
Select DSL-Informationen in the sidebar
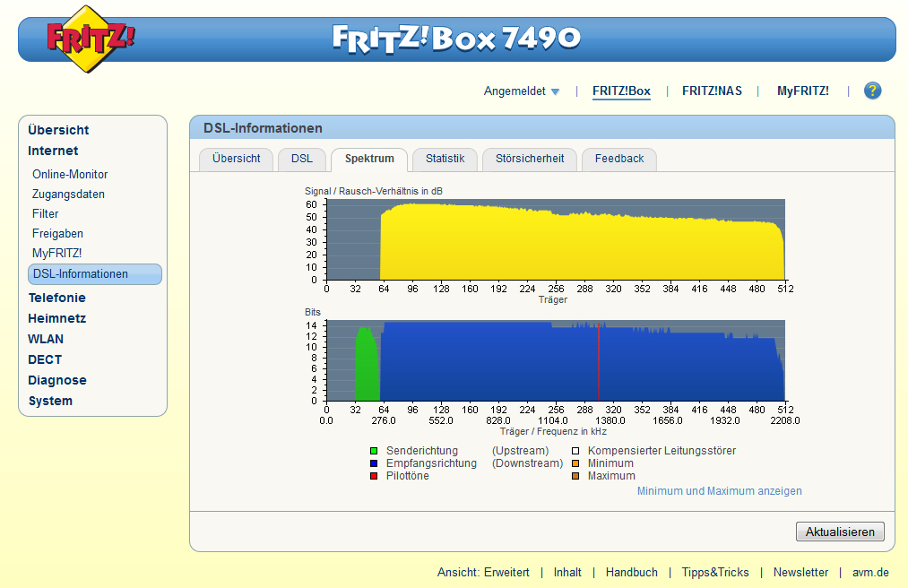tap(94, 274)
